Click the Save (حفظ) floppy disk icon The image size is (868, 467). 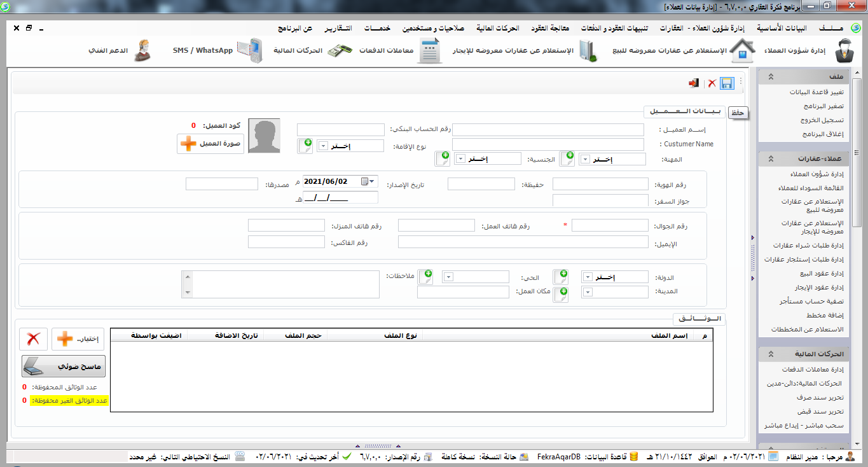coord(727,84)
